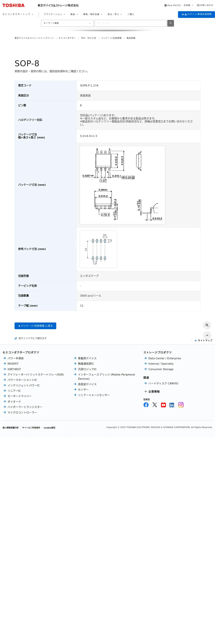215x644 pixels.
Task: Open リニアーIC footer link
Action: click(x=14, y=391)
